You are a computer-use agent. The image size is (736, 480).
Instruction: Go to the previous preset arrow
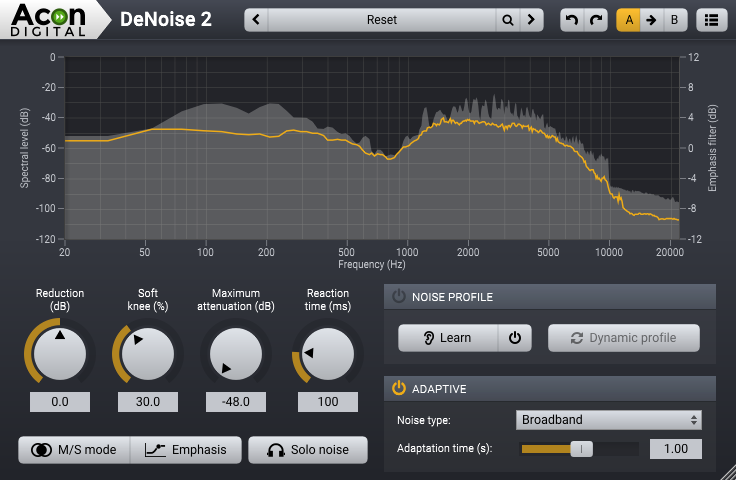click(x=256, y=20)
